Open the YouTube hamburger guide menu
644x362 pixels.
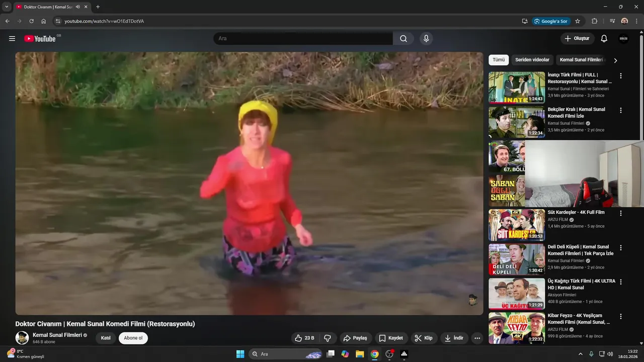12,39
